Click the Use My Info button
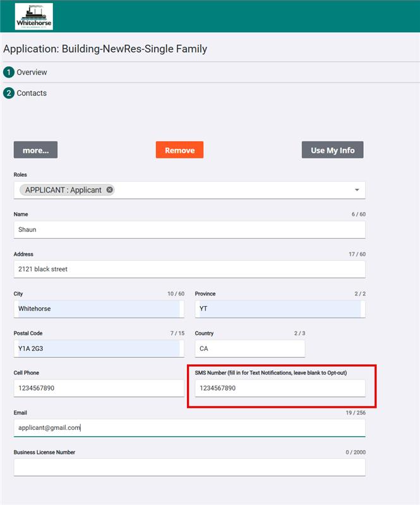 [332, 150]
